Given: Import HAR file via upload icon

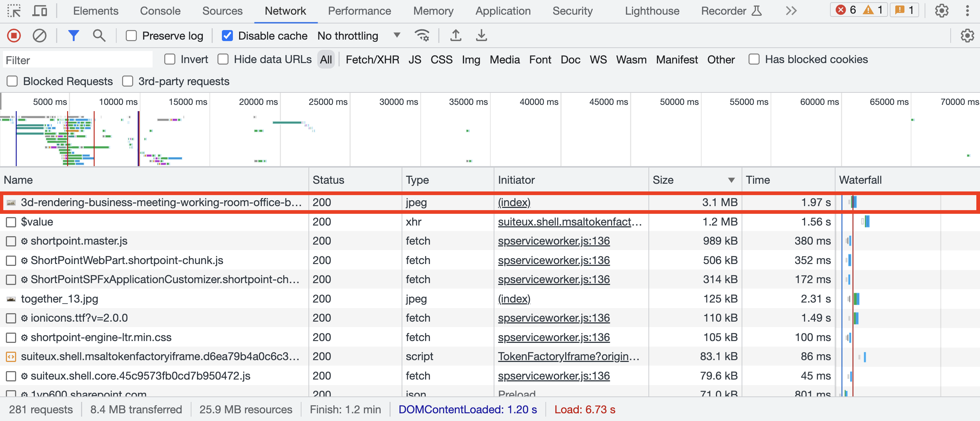Looking at the screenshot, I should [x=456, y=35].
